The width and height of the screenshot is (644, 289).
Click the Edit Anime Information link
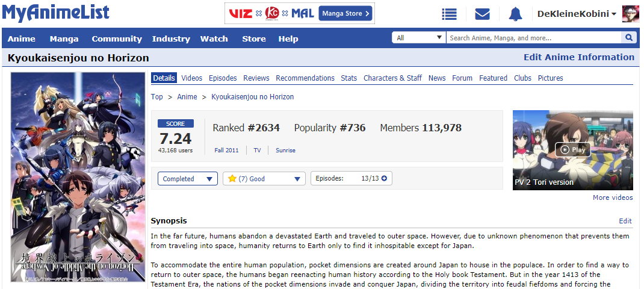click(x=578, y=57)
